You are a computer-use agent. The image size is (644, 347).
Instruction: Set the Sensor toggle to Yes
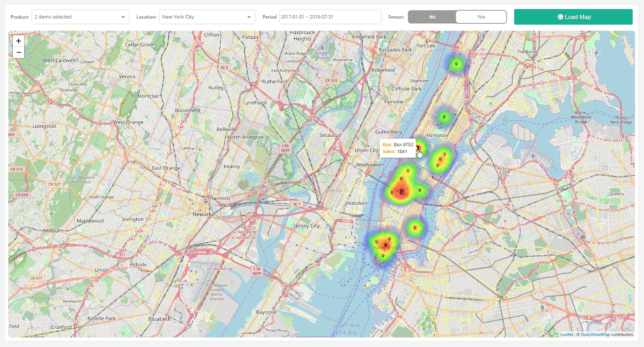481,16
